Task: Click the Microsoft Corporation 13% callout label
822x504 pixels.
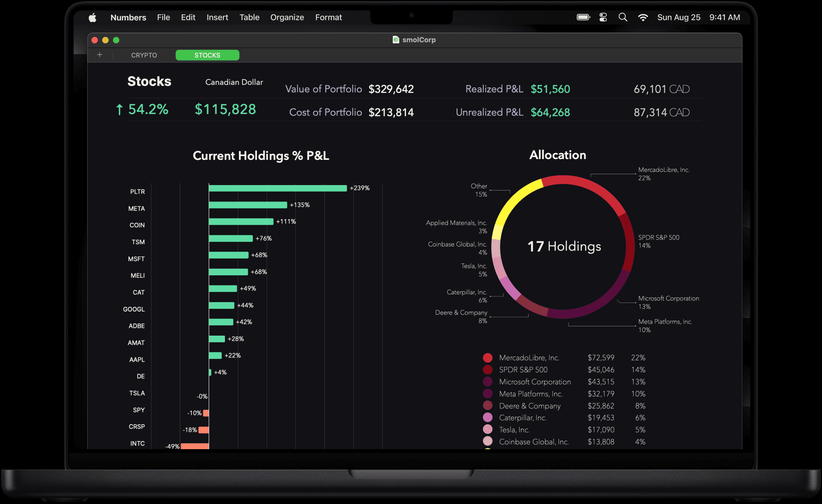Action: (x=669, y=302)
